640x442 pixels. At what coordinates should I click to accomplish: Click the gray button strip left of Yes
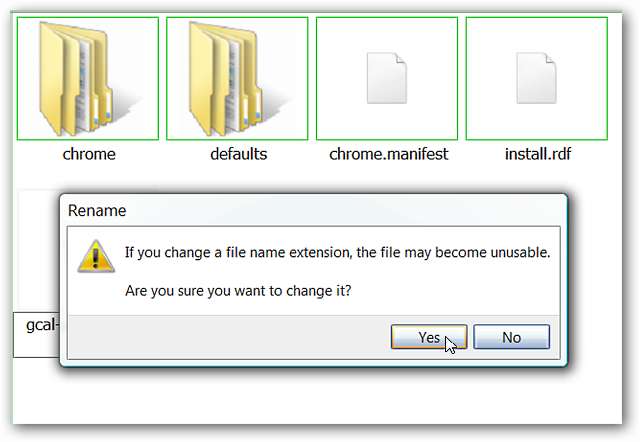[x=220, y=337]
